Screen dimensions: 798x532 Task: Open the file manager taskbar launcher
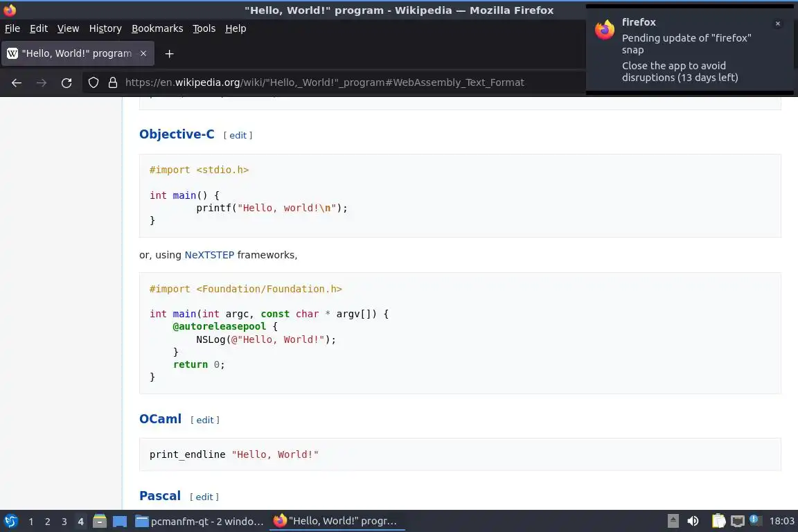click(x=100, y=522)
